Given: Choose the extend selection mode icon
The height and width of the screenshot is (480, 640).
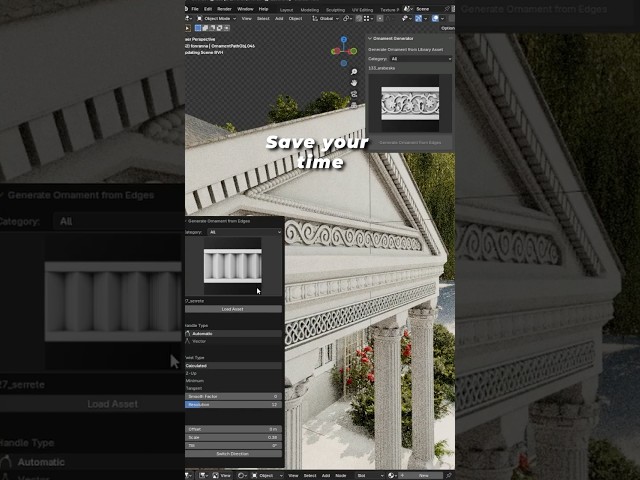Looking at the screenshot, I should (205, 28).
